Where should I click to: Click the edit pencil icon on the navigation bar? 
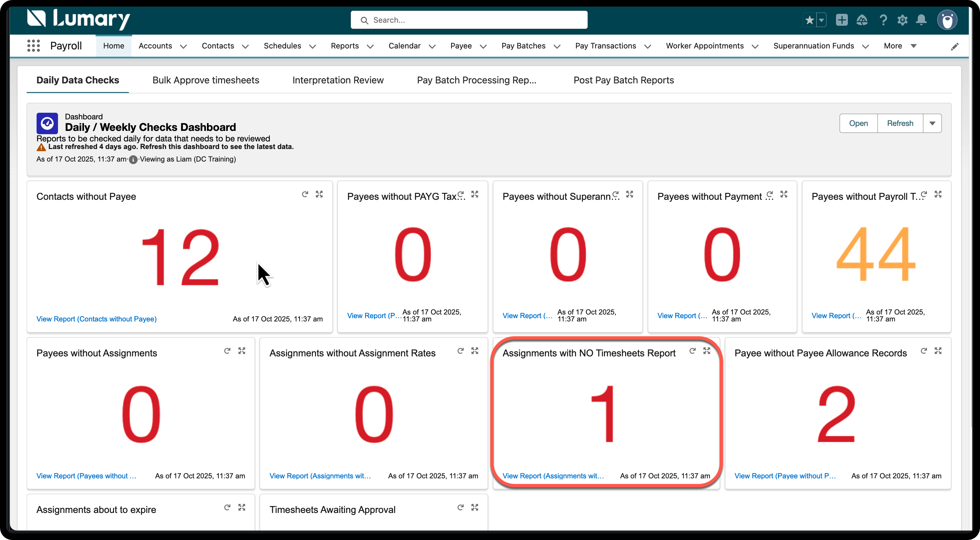pyautogui.click(x=955, y=46)
